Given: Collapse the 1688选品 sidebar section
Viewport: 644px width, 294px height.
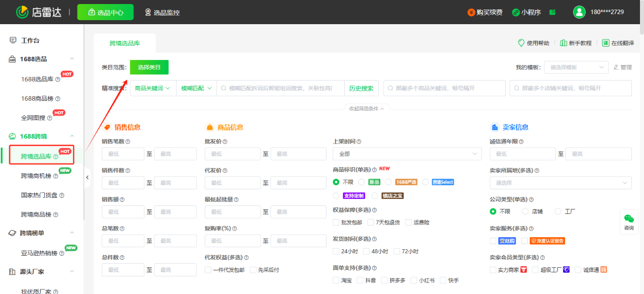Looking at the screenshot, I should point(72,59).
